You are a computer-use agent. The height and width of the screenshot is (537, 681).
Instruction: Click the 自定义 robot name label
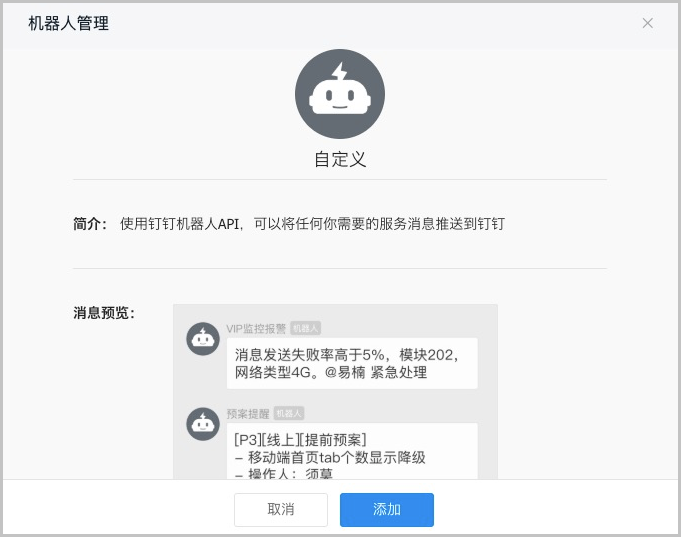pyautogui.click(x=340, y=160)
